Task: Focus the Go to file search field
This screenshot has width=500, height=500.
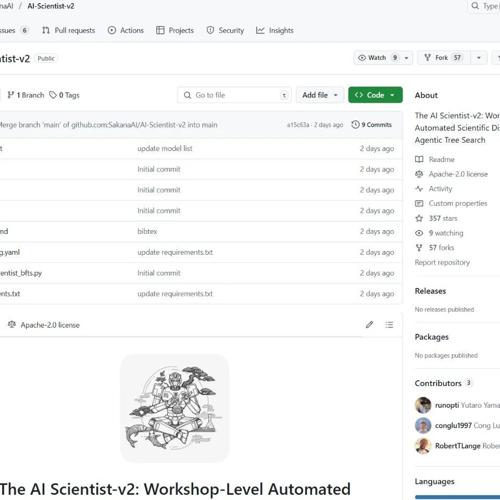Action: point(235,95)
